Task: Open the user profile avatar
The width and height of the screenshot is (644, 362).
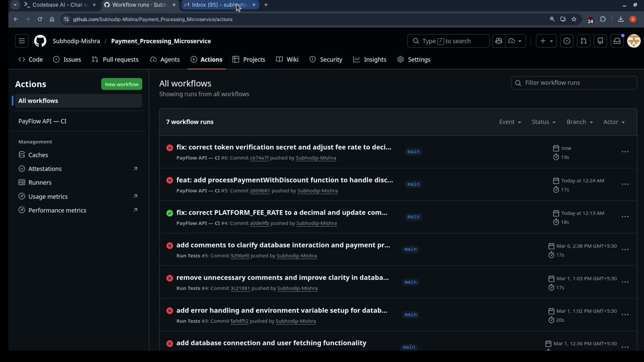Action: pos(633,41)
